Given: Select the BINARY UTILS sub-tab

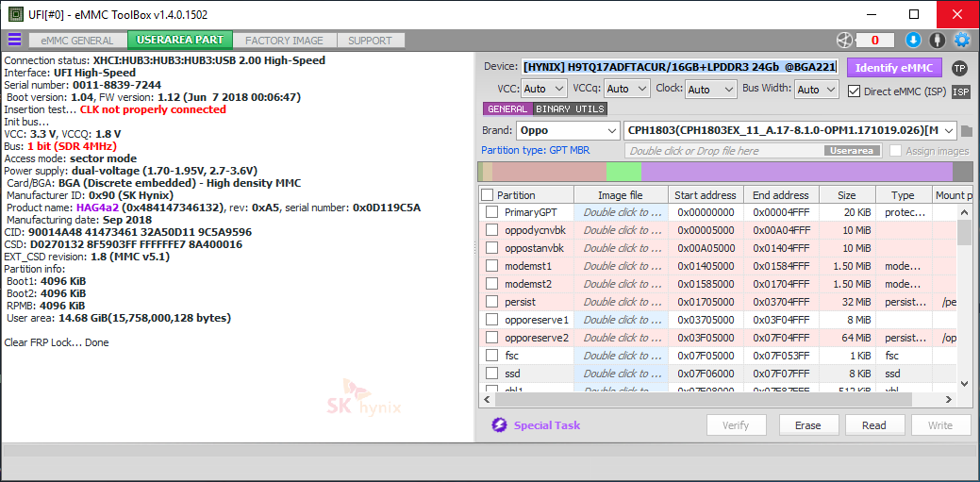Looking at the screenshot, I should click(x=570, y=108).
